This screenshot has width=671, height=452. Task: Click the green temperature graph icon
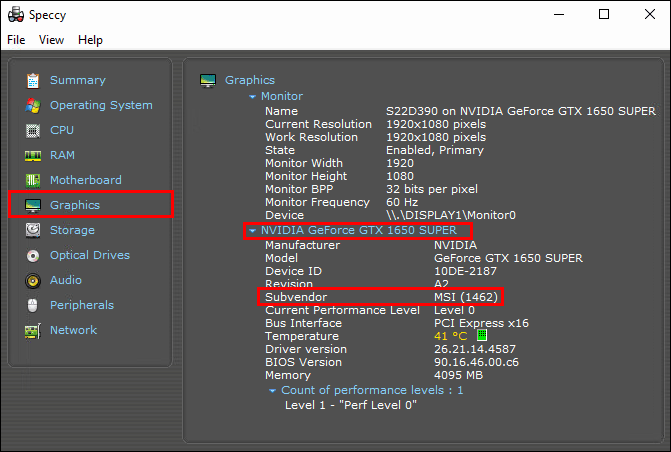(482, 335)
